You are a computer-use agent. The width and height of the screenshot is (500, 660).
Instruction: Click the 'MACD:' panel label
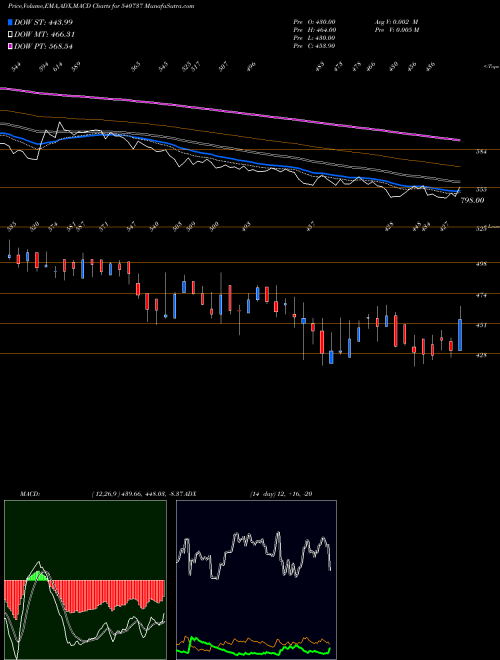point(29,494)
